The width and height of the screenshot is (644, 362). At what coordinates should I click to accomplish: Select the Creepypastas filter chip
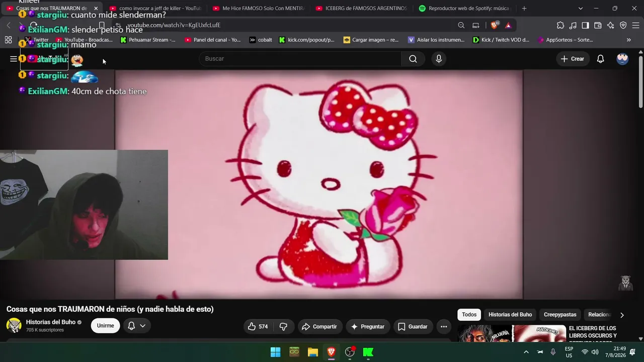[560, 315]
